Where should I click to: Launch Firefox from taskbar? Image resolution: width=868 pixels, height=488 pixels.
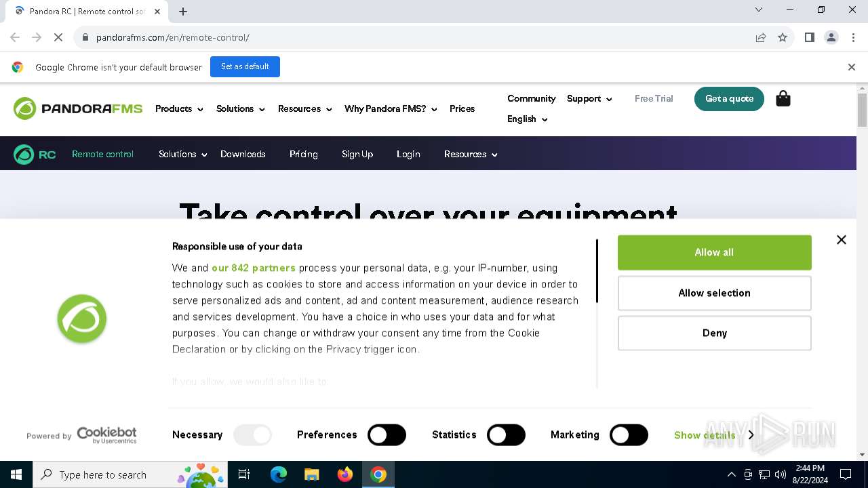coord(345,474)
